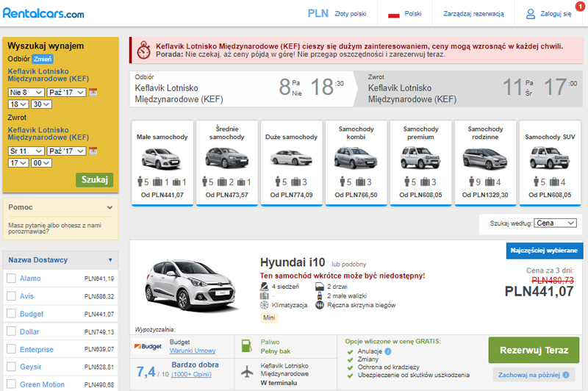Screen dimensions: 588x391
Task: Open the return hour dropdown 17
Action: pos(18,163)
